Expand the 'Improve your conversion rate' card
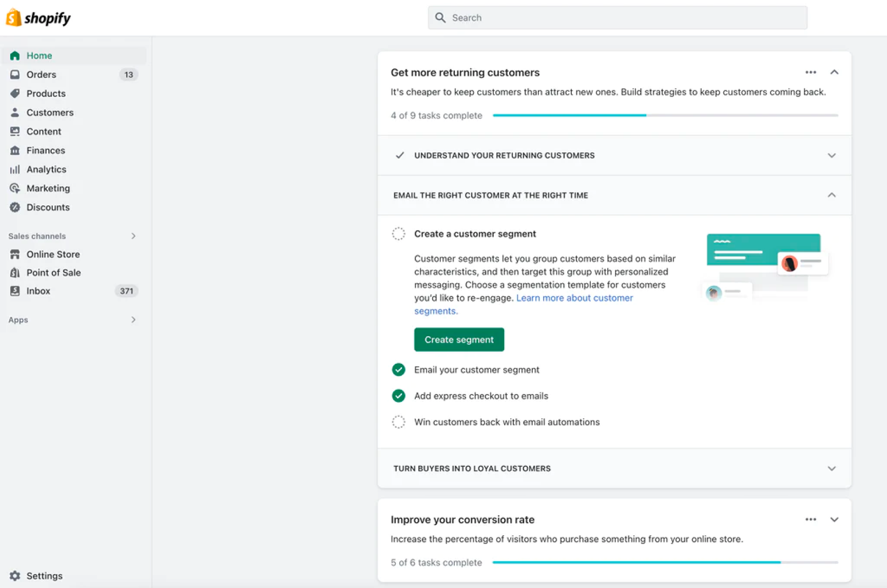Screen dimensions: 887x588 point(834,520)
